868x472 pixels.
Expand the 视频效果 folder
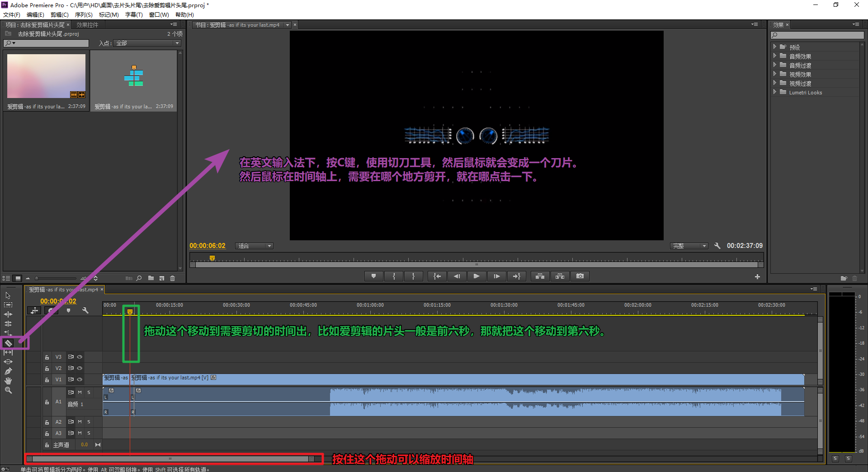775,74
